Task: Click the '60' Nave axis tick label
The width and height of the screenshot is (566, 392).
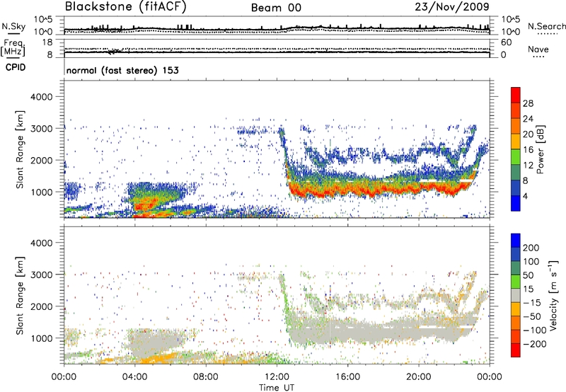Action: click(506, 42)
